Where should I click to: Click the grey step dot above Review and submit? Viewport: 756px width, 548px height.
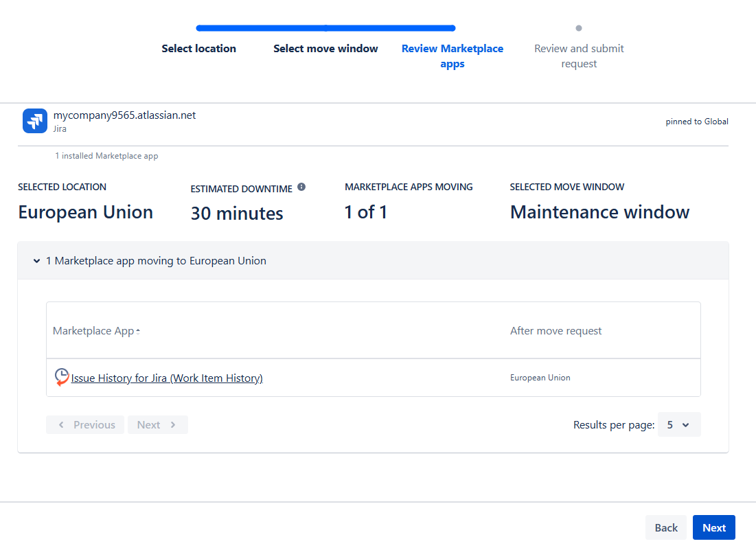click(579, 28)
